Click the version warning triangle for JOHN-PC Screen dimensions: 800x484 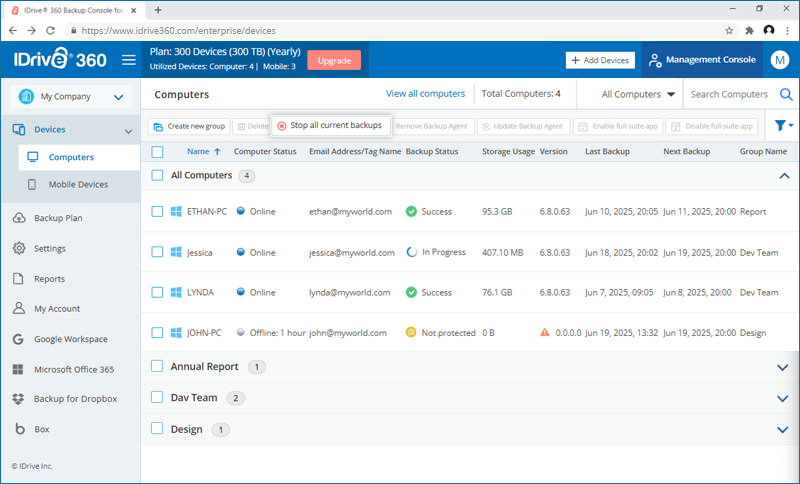pyautogui.click(x=545, y=332)
